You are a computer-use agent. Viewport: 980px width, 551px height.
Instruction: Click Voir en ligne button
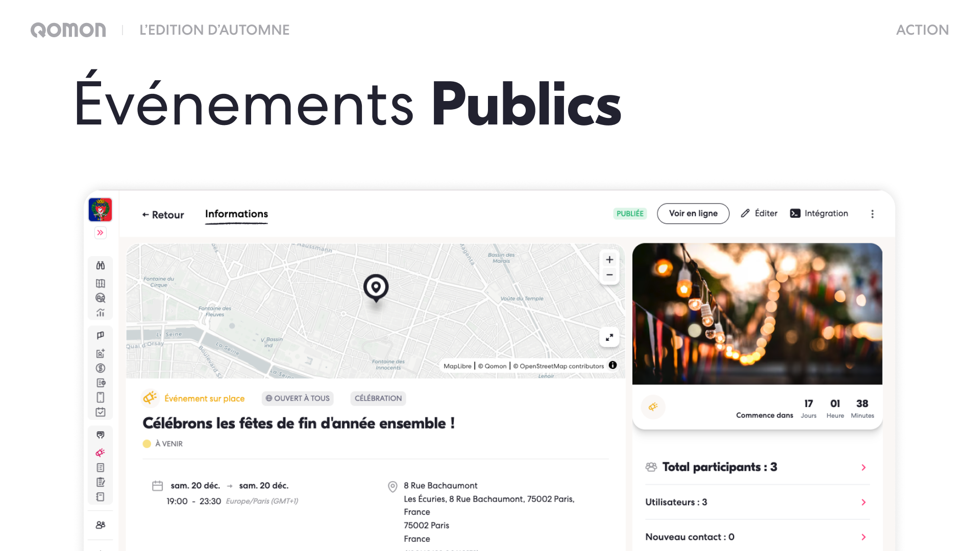tap(693, 214)
